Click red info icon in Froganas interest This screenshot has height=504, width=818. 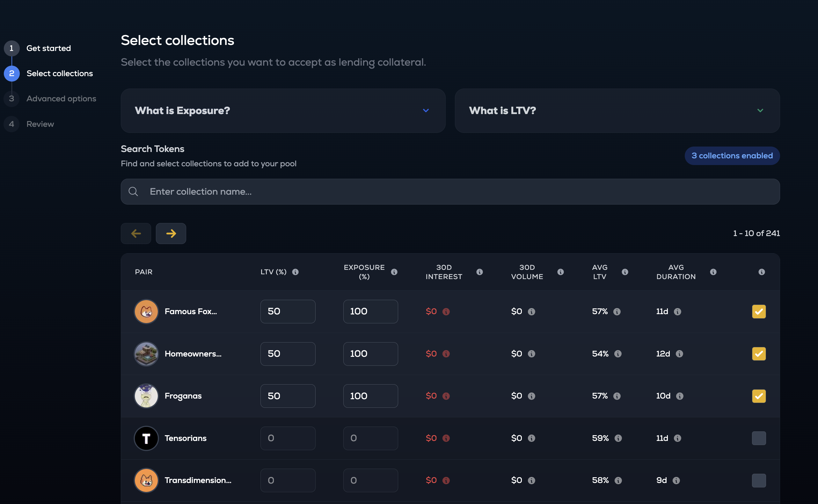click(446, 396)
